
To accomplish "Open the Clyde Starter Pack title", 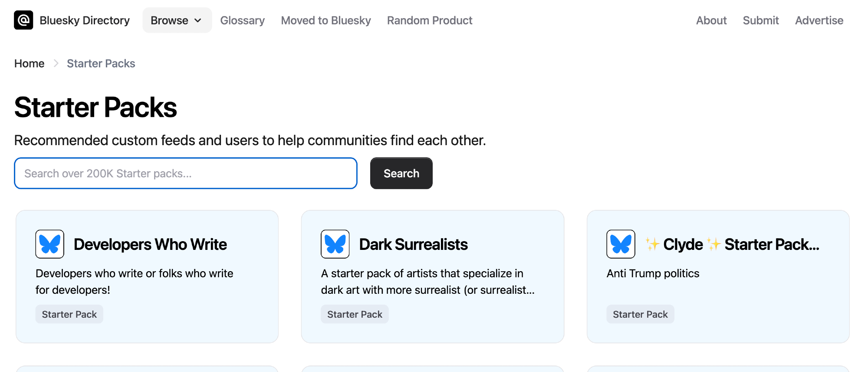I will [732, 244].
